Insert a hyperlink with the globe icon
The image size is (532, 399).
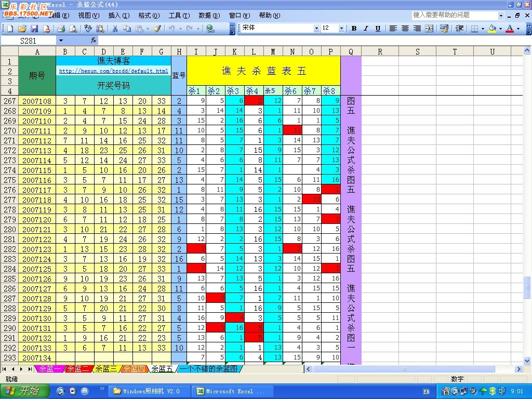(x=210, y=29)
